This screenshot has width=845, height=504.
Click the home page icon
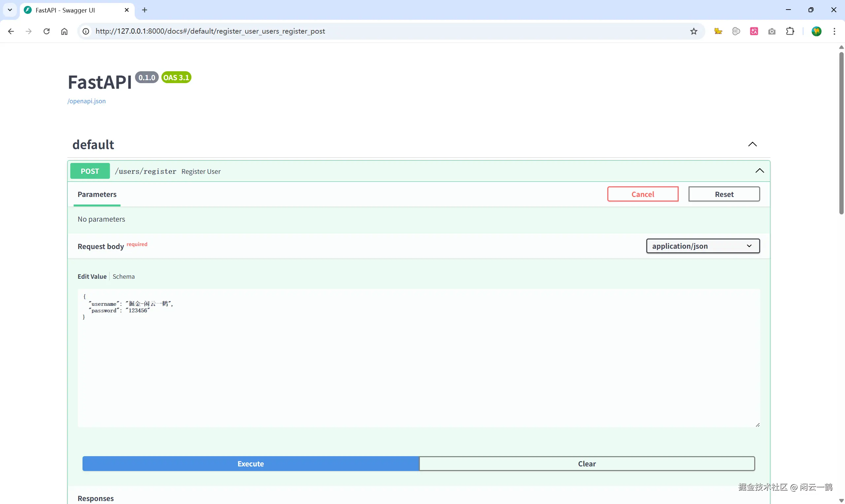click(64, 31)
